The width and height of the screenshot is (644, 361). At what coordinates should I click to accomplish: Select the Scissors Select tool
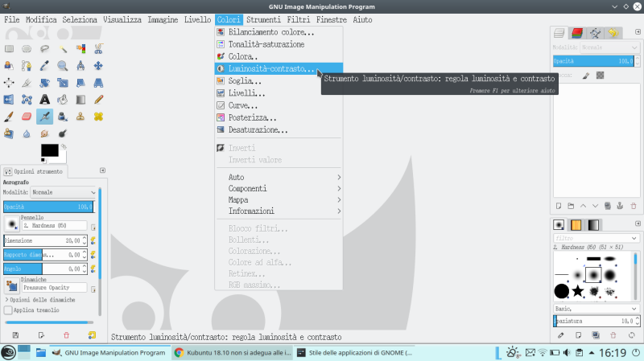98,49
